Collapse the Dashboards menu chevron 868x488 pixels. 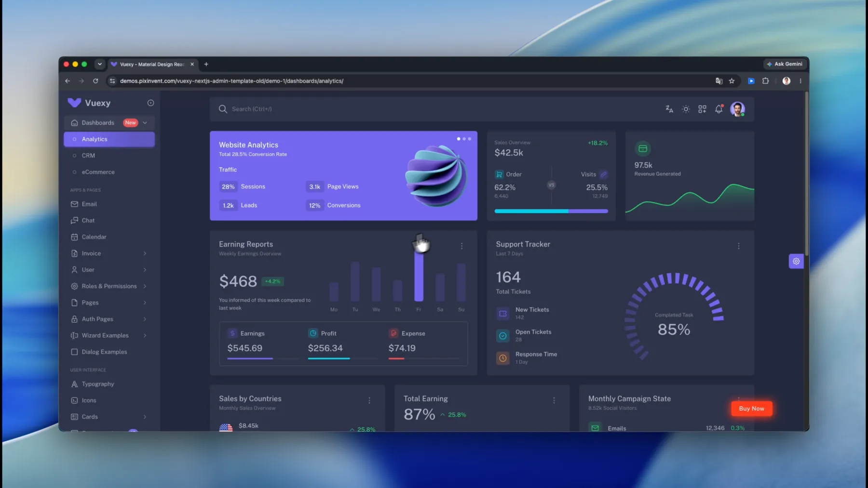(145, 123)
